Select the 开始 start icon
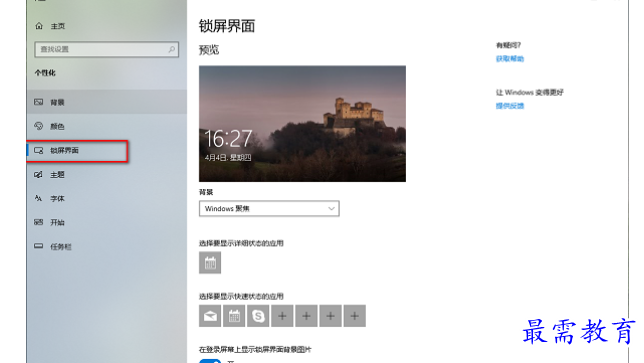The image size is (644, 363). pyautogui.click(x=39, y=222)
